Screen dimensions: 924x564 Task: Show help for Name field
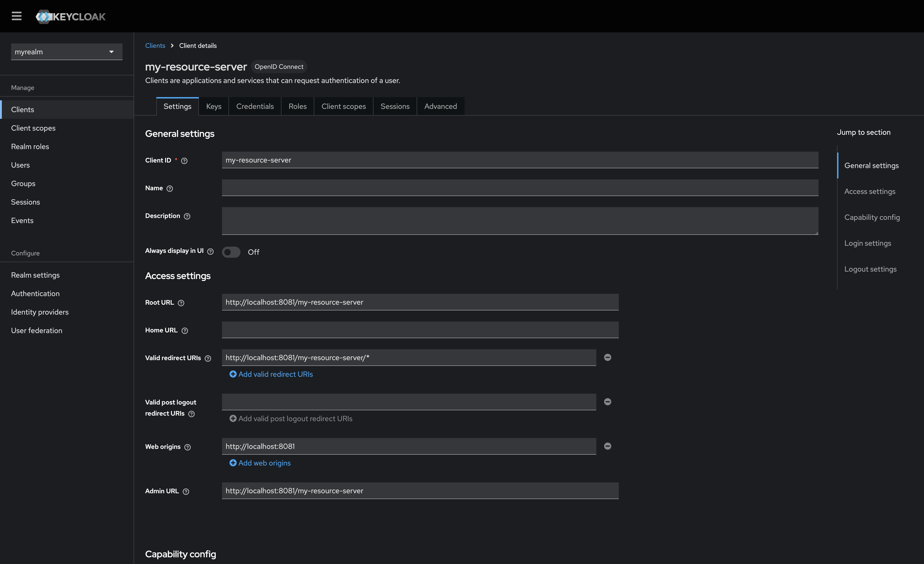coord(169,188)
